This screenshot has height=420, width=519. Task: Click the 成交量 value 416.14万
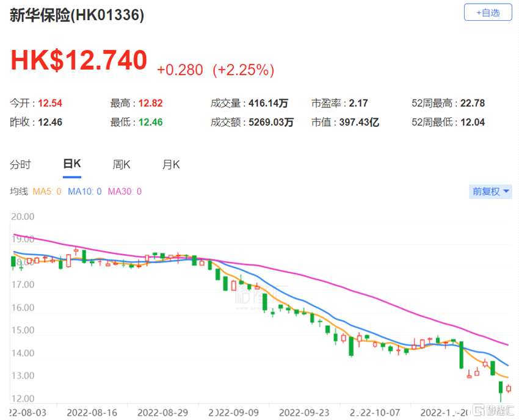click(269, 103)
